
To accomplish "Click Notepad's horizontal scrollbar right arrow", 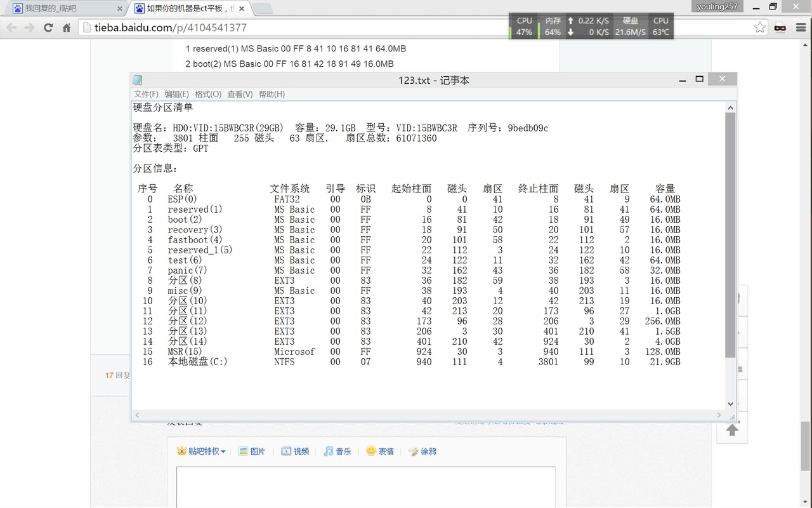I will click(719, 415).
